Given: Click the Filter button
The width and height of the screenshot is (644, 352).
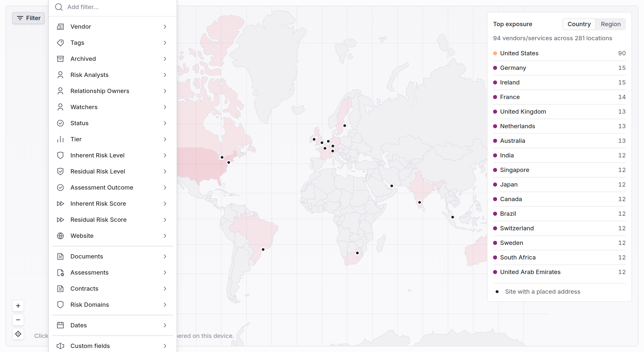Looking at the screenshot, I should coord(28,18).
